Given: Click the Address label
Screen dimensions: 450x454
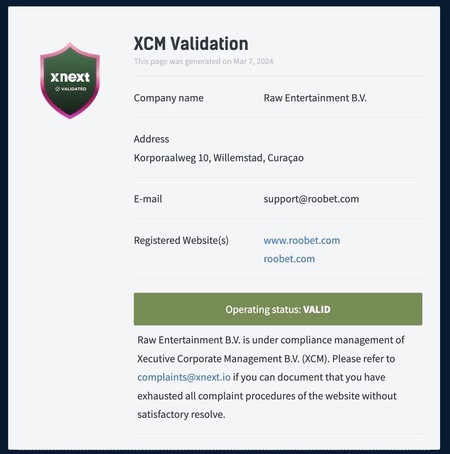Looking at the screenshot, I should point(151,139).
